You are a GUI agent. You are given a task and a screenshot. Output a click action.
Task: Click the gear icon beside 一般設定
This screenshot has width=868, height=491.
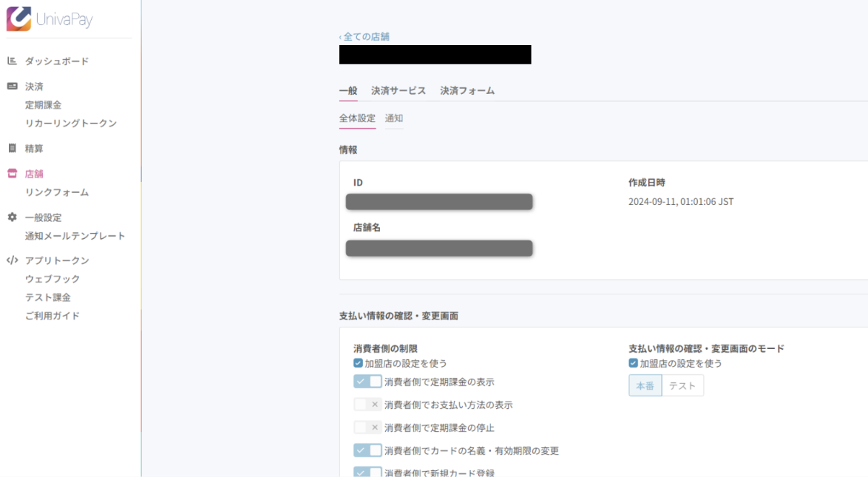tap(12, 217)
